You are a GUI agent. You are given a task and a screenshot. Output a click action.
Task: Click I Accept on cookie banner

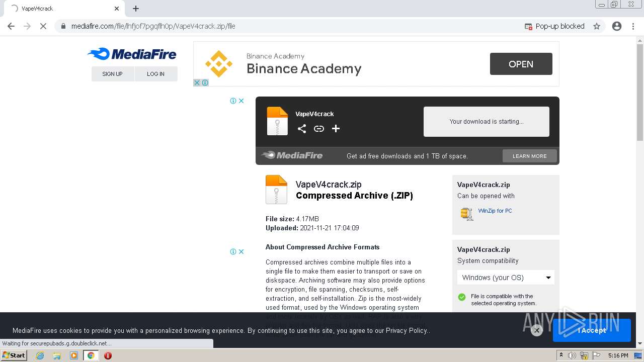pos(592,330)
